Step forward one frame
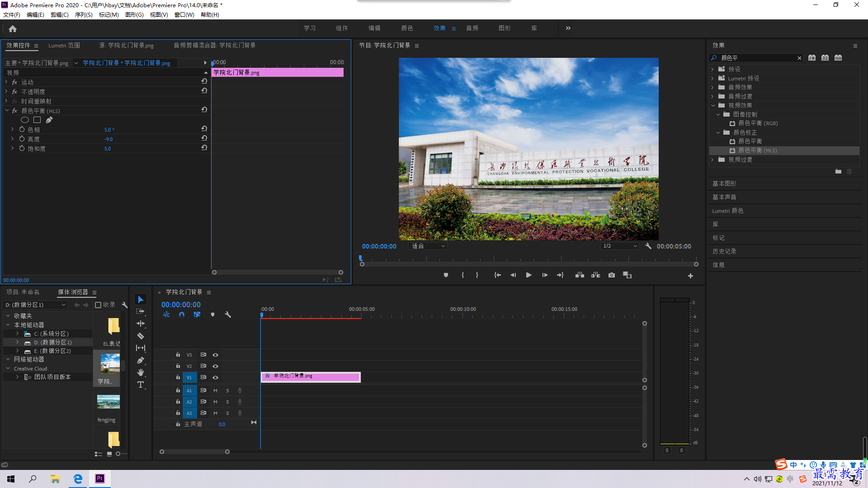868x488 pixels. coord(545,275)
